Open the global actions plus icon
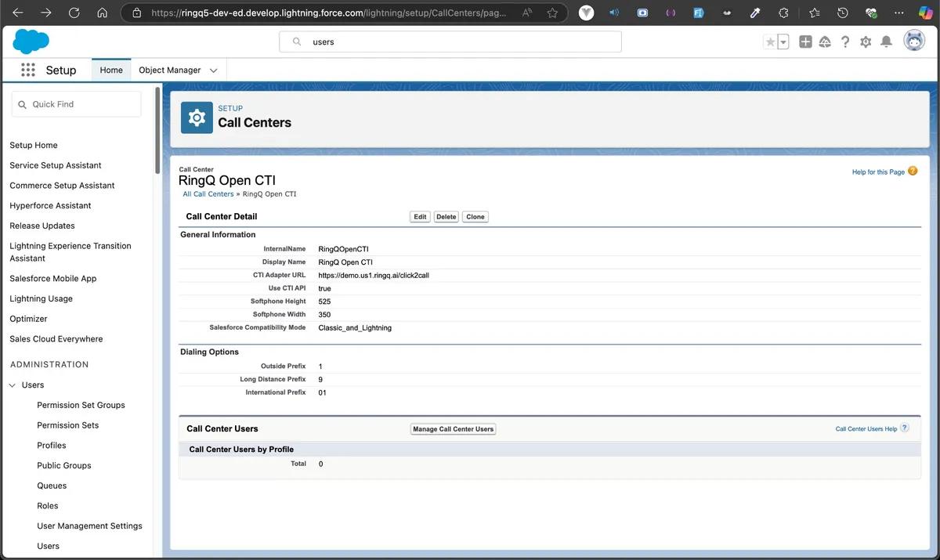 pos(805,42)
